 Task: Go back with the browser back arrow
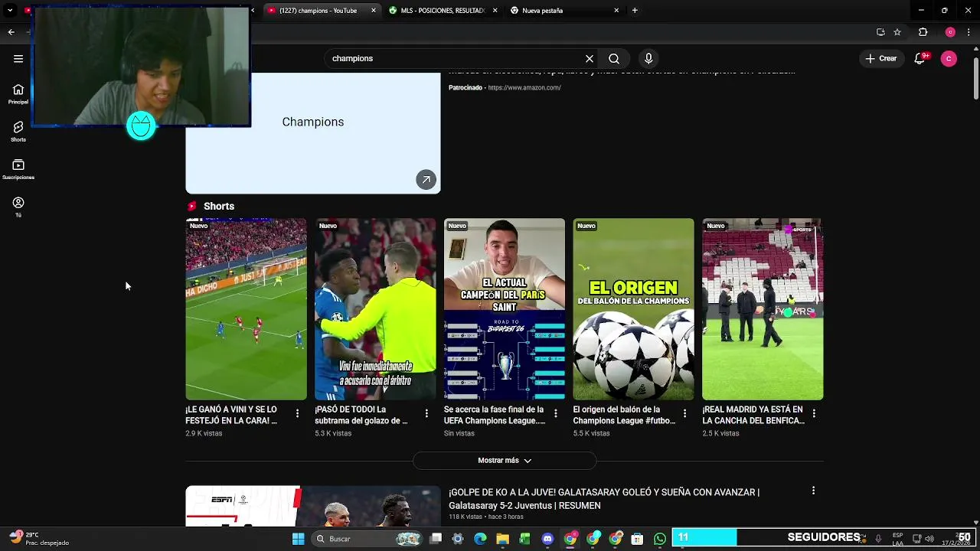pos(11,32)
